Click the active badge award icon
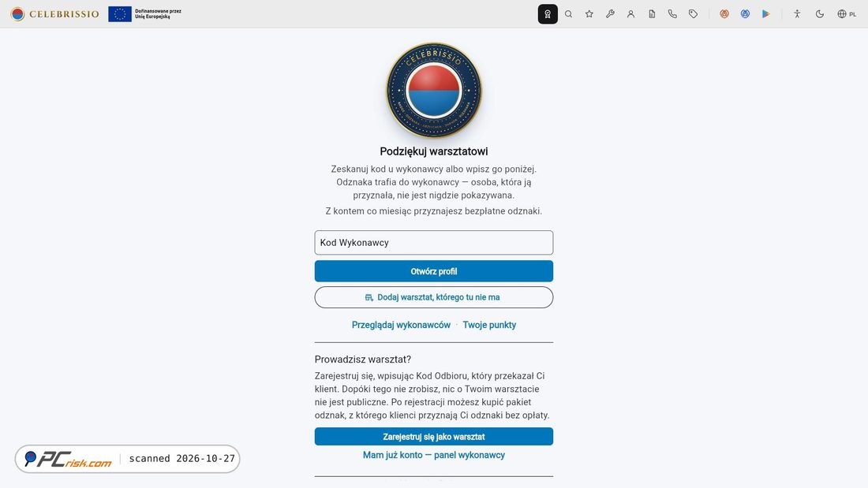 (x=548, y=14)
